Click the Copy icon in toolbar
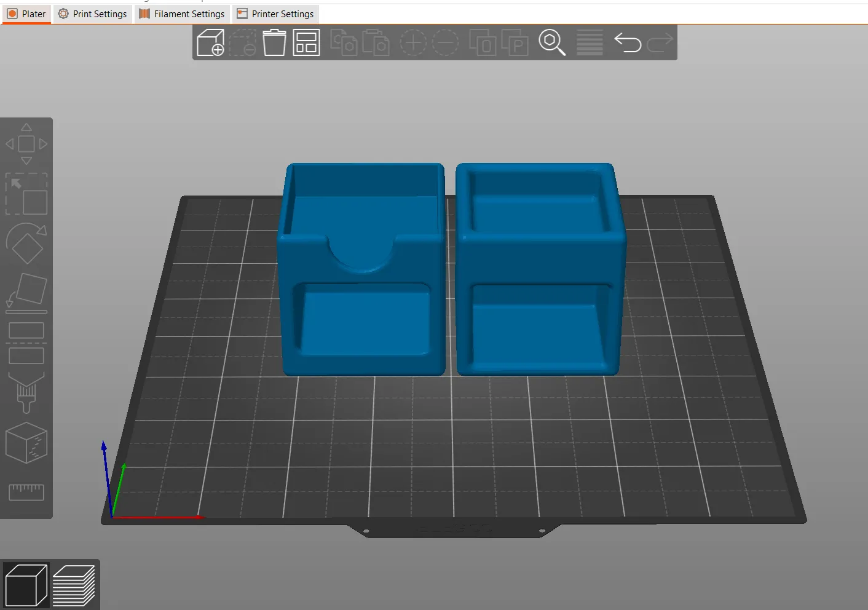This screenshot has height=610, width=868. [344, 42]
